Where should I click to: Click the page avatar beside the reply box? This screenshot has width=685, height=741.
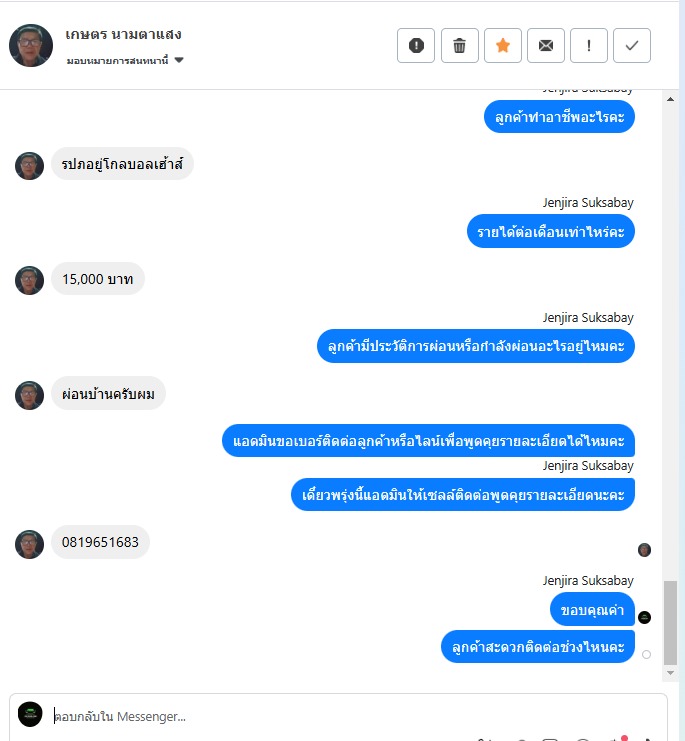coord(30,714)
